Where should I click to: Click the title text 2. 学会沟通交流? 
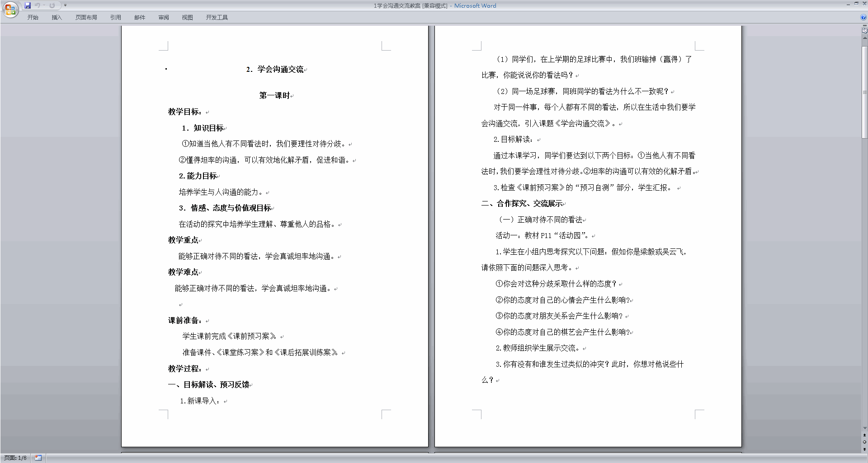tap(274, 69)
